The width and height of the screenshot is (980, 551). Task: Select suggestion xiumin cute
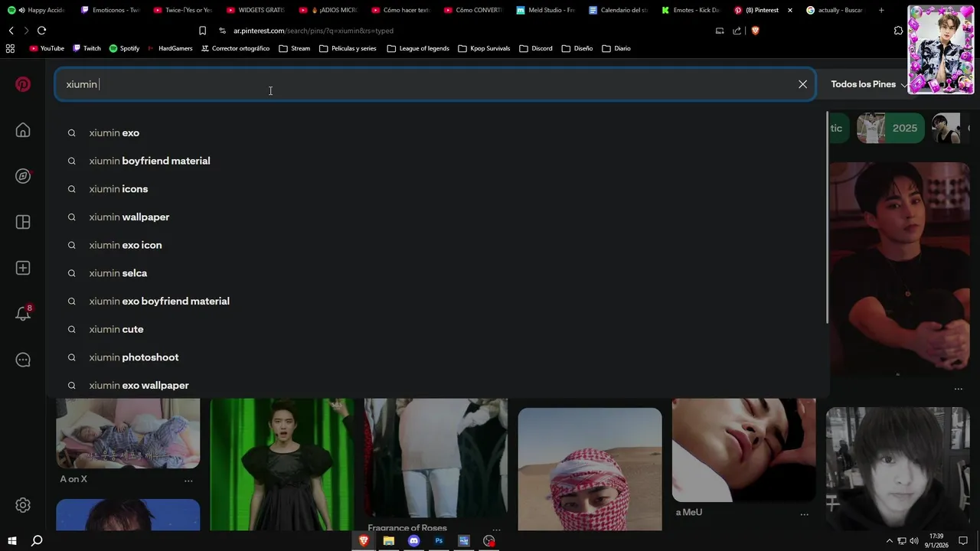click(x=116, y=329)
